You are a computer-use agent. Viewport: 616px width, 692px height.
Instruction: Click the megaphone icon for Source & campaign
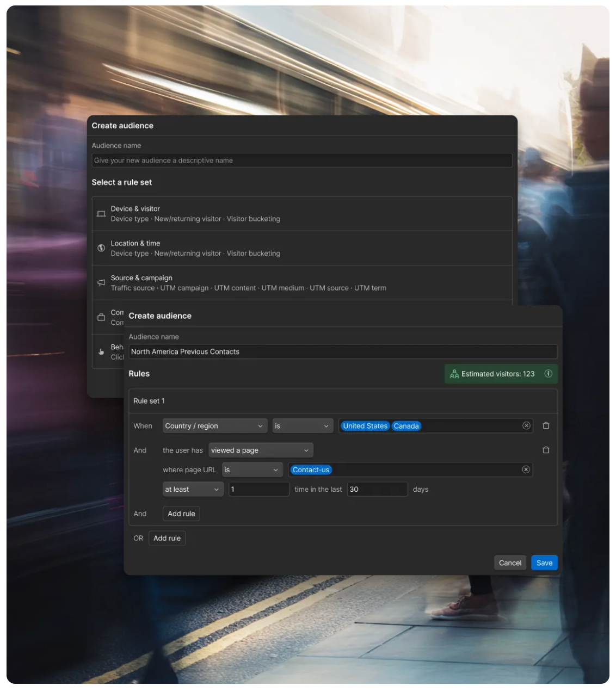coord(101,282)
